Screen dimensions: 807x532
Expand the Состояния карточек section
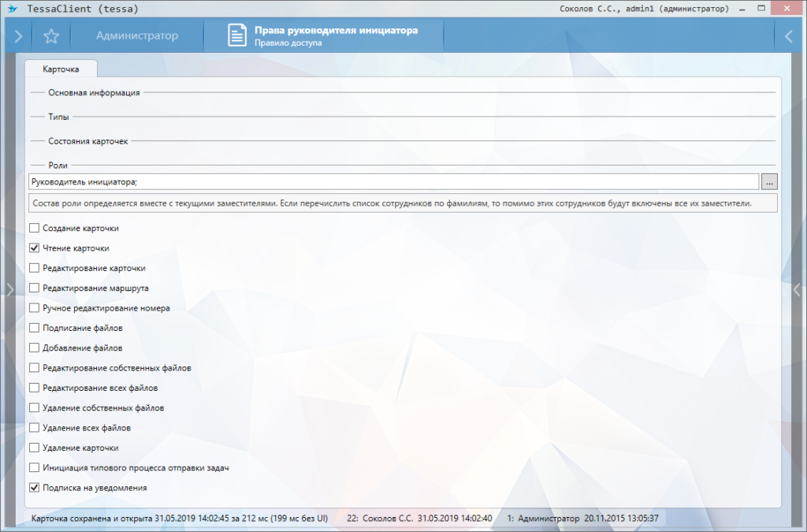point(87,141)
